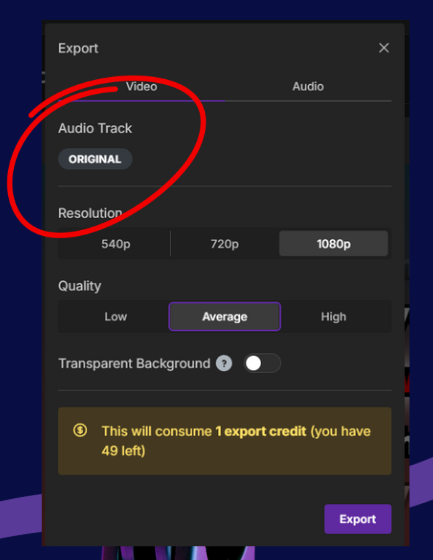This screenshot has width=433, height=560.
Task: Close the Export dialog with the X icon
Action: [x=384, y=48]
